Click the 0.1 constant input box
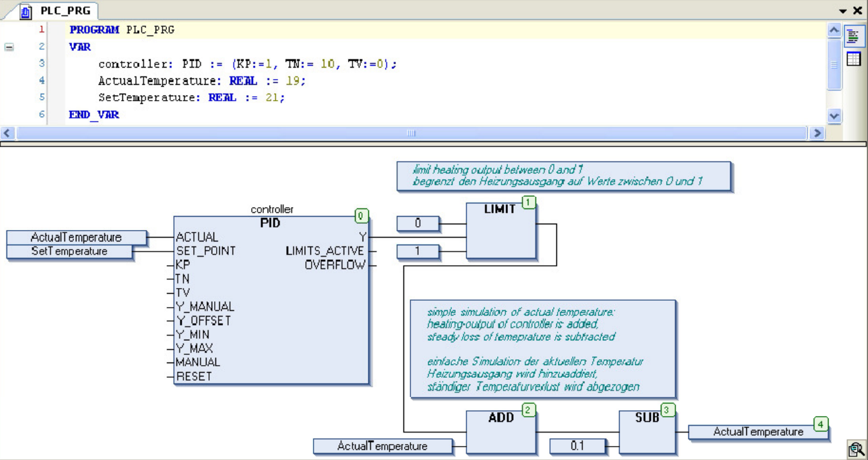Viewport: 868px width, 460px height. (x=577, y=446)
